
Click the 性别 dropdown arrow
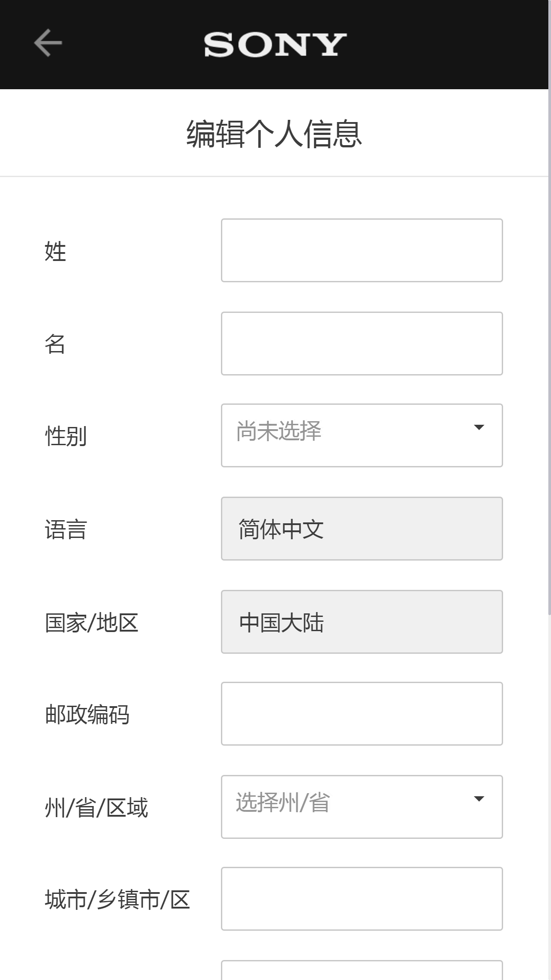coord(480,427)
